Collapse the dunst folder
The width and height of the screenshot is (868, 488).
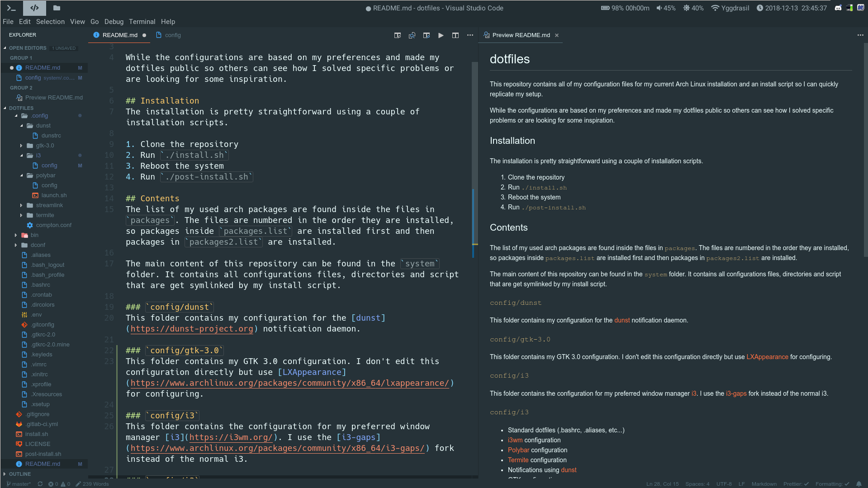click(44, 126)
